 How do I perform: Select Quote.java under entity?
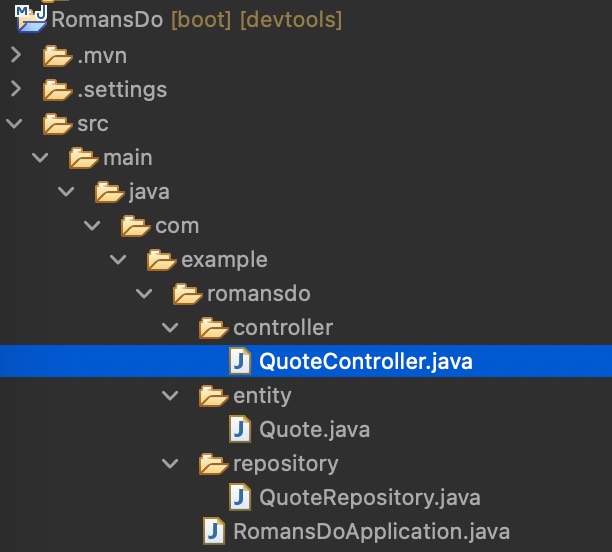314,430
